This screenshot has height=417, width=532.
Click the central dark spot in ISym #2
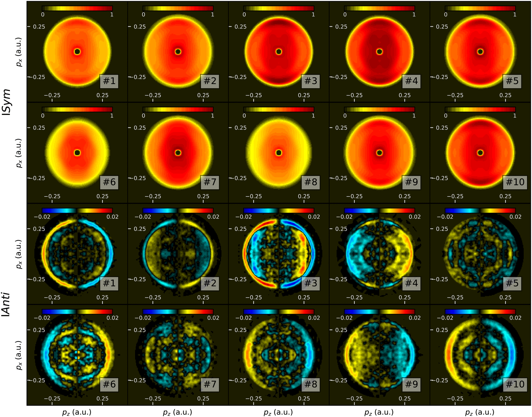[178, 51]
